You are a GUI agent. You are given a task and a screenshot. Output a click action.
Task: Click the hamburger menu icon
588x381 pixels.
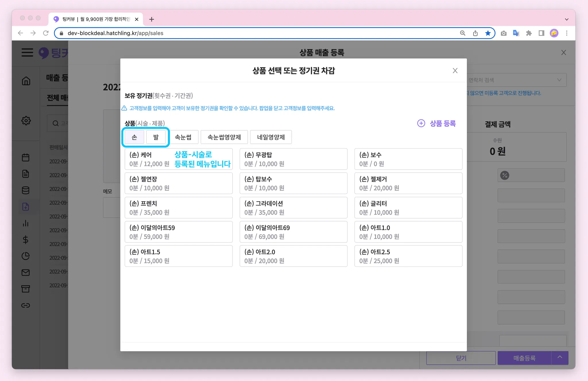27,53
